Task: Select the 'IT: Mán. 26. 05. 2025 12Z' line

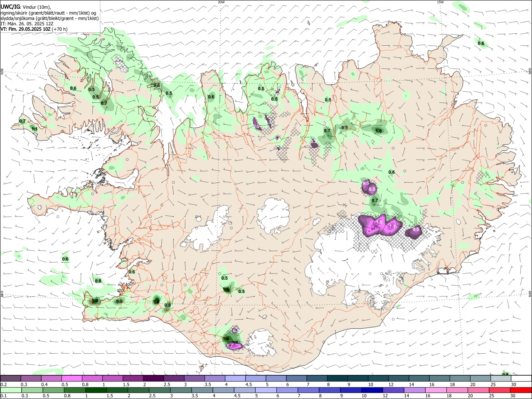Action: click(x=27, y=24)
